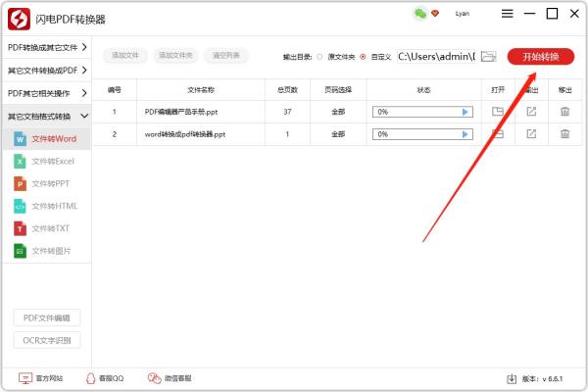588x392 pixels.
Task: Click the 页码选择 column header
Action: [x=338, y=90]
